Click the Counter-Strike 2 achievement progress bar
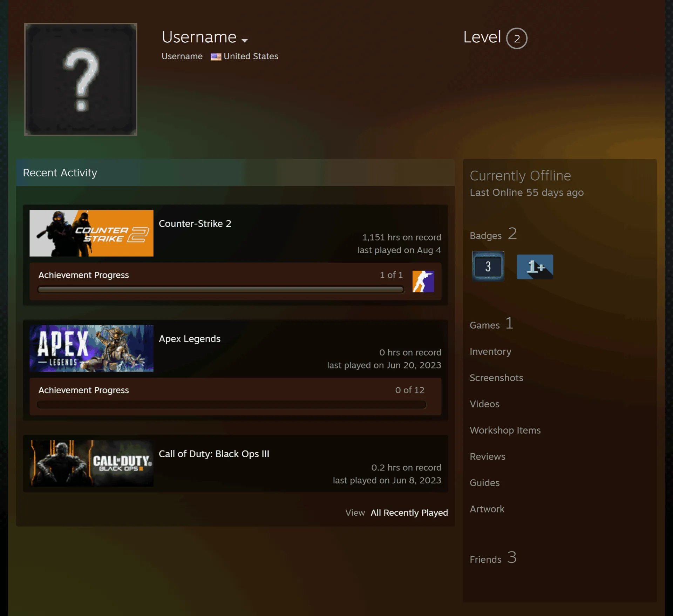The width and height of the screenshot is (673, 616). pos(221,290)
